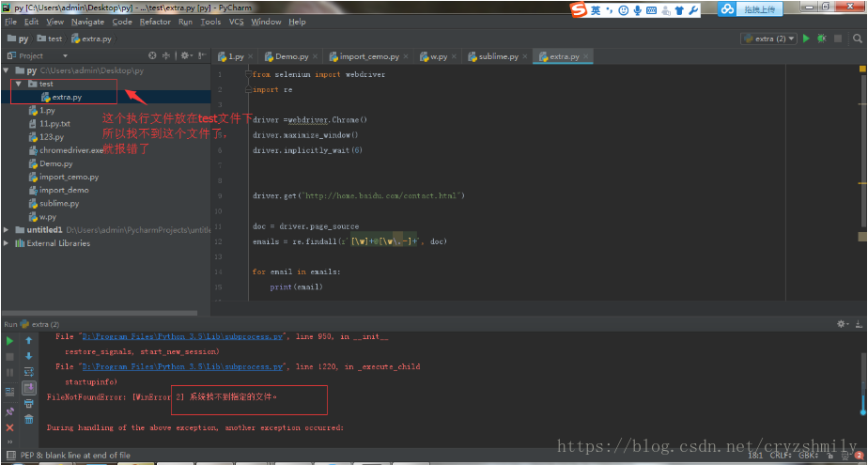The image size is (868, 465).
Task: Switch to the sublime.py editor tab
Action: pyautogui.click(x=498, y=56)
